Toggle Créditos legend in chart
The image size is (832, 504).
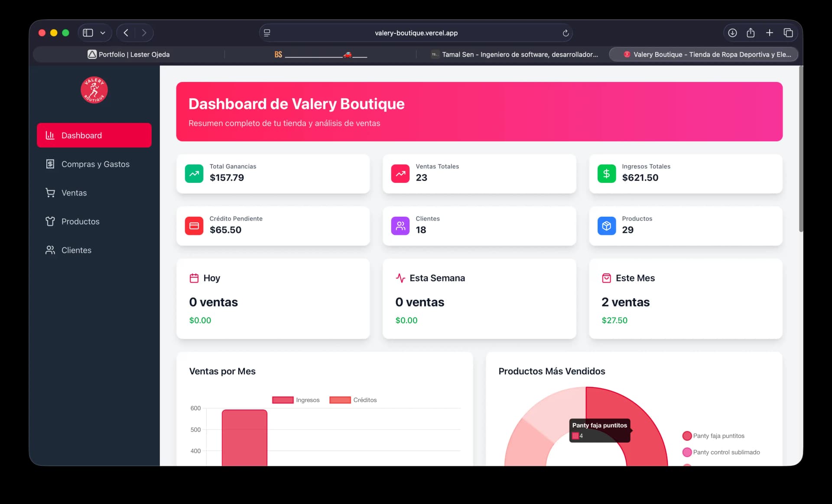353,400
